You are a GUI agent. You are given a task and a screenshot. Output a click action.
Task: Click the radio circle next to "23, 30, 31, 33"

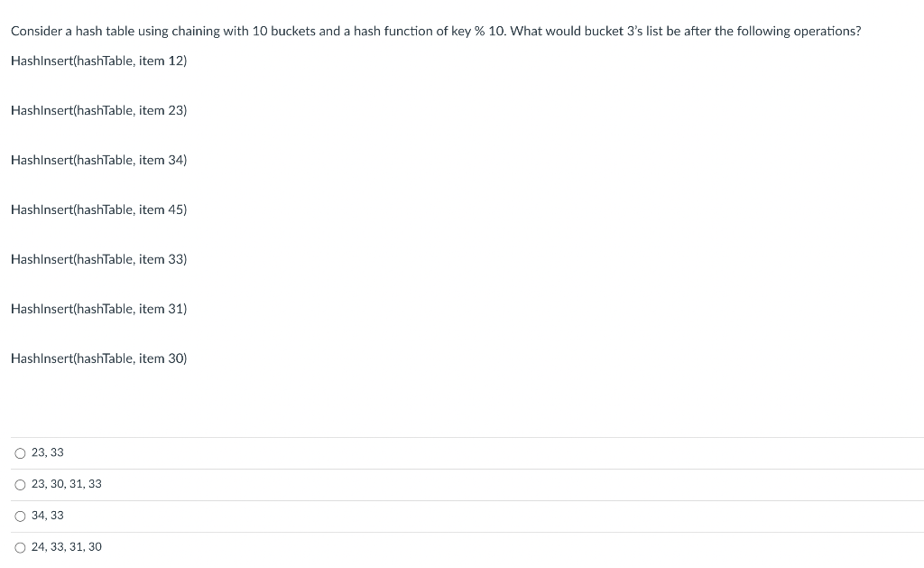tap(20, 484)
